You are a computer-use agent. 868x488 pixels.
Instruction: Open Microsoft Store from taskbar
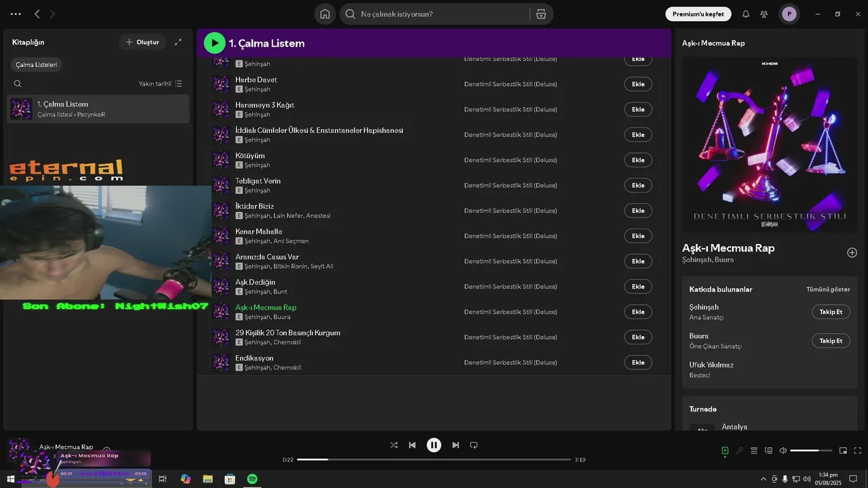[230, 479]
